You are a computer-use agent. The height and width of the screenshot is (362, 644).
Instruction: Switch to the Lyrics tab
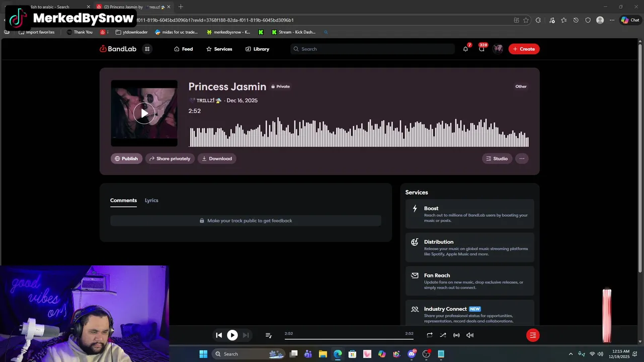151,200
